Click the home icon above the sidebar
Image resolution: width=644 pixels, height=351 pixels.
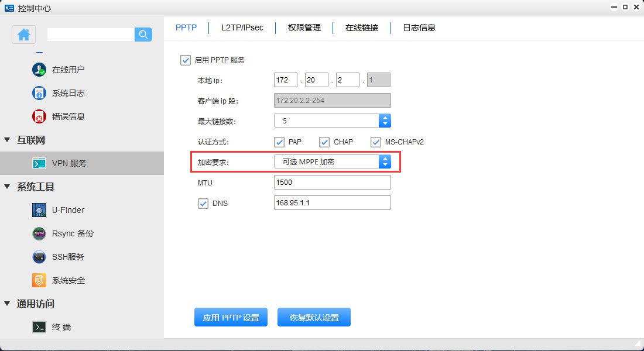click(23, 35)
